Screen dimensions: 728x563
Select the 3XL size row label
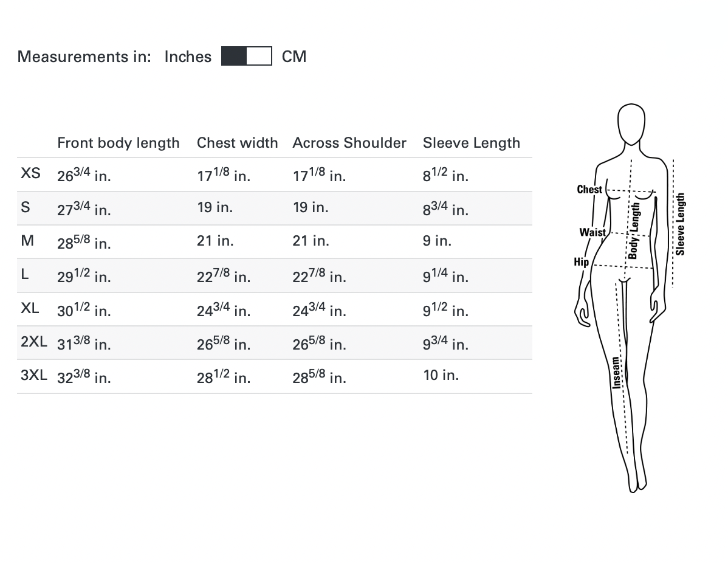[34, 375]
